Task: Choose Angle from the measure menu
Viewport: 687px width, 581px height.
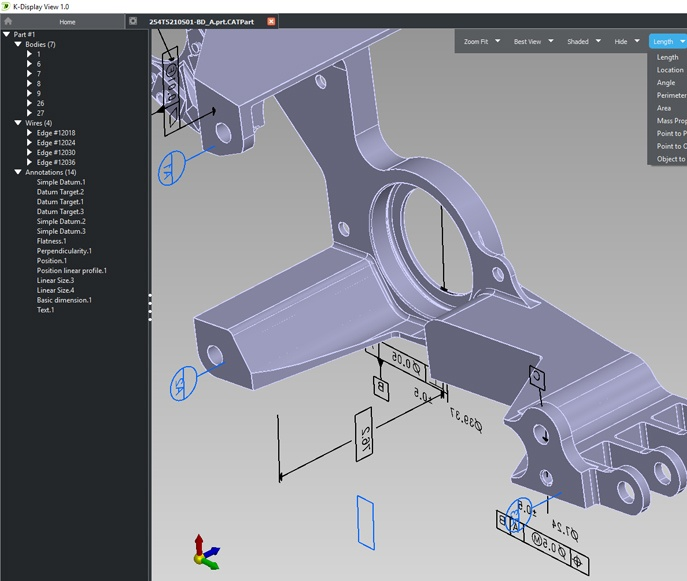Action: pyautogui.click(x=666, y=83)
